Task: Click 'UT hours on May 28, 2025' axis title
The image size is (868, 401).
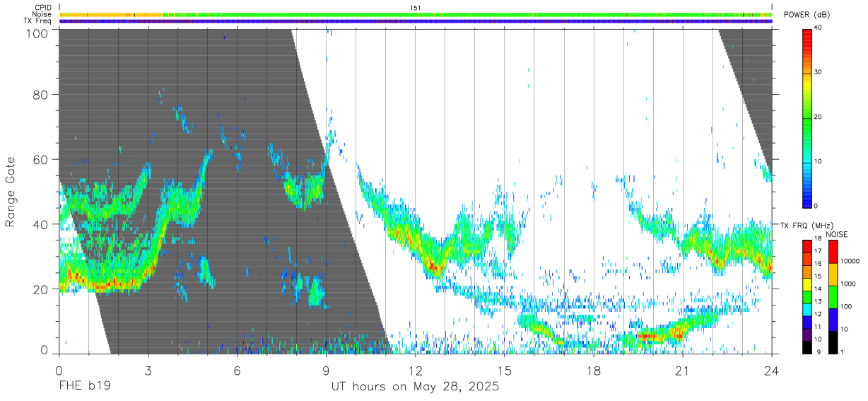Action: (415, 387)
